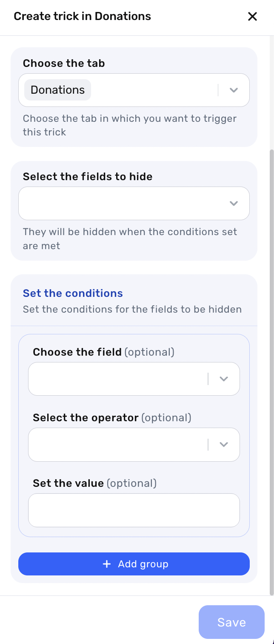The image size is (274, 644).
Task: Close the Create trick panel
Action: click(252, 17)
